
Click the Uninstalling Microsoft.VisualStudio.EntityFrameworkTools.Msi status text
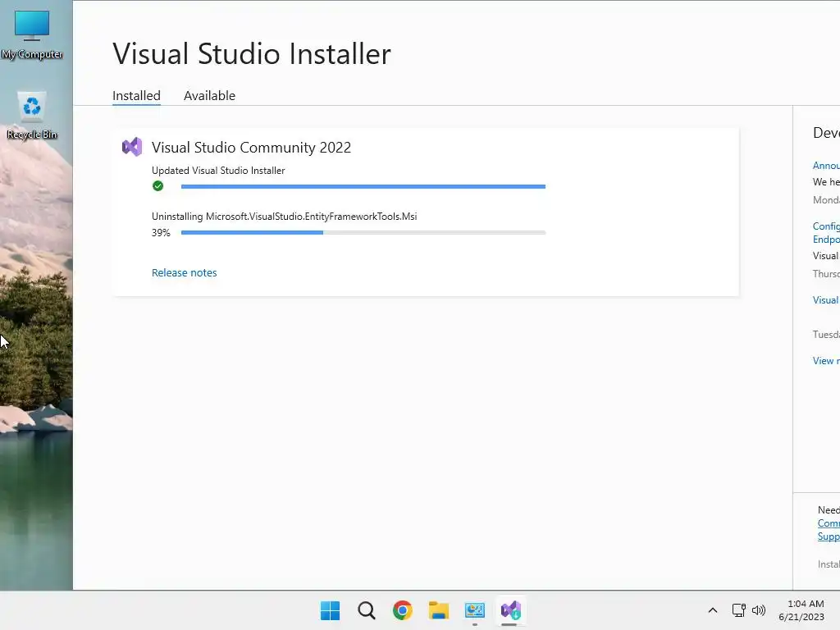[285, 217]
